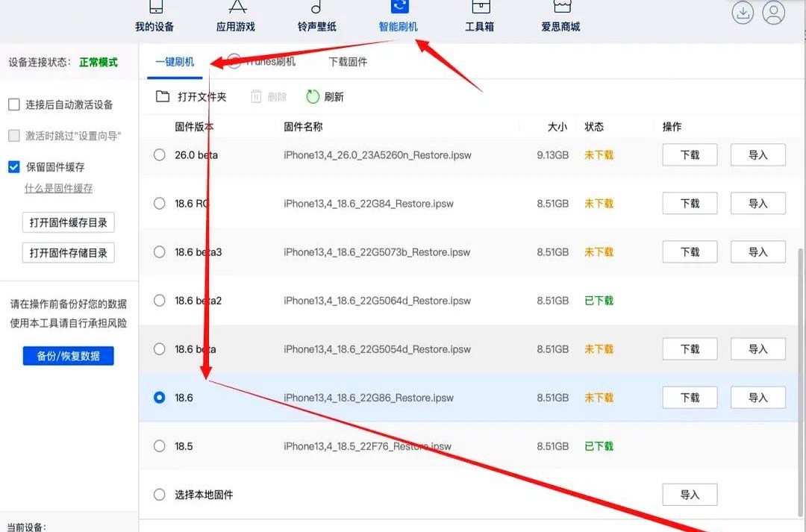Enable 连接后自动激活设备 checkbox
The height and width of the screenshot is (532, 806).
pyautogui.click(x=14, y=105)
